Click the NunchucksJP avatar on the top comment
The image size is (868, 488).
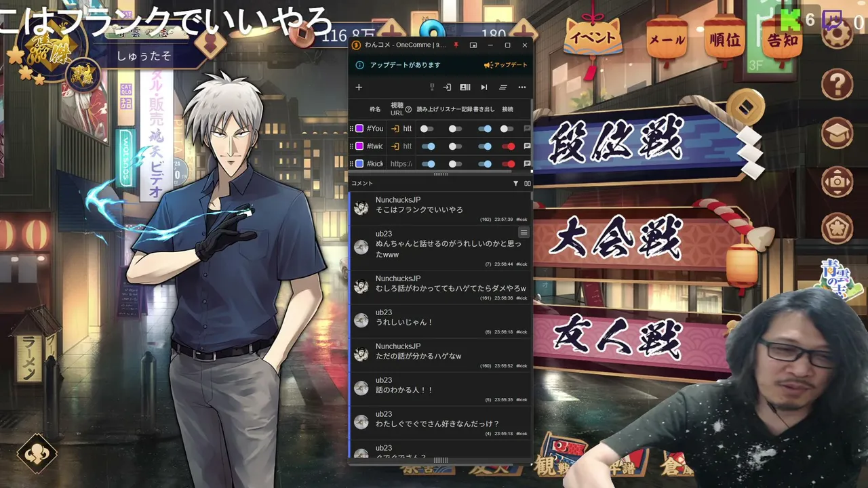click(x=361, y=207)
